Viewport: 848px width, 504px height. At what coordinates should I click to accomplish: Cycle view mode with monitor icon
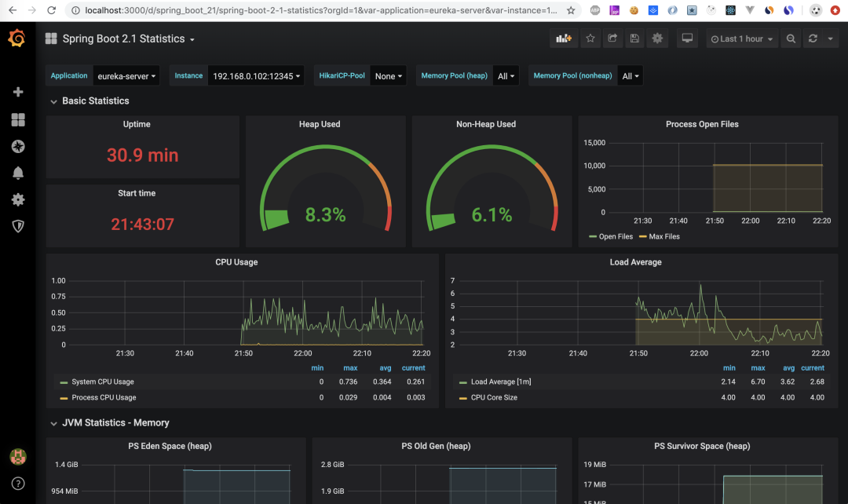click(x=687, y=38)
